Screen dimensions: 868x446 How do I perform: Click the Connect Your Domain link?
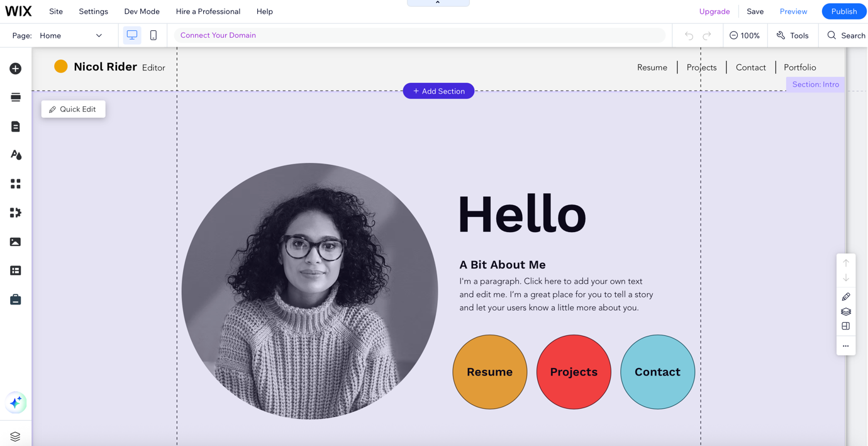[218, 35]
